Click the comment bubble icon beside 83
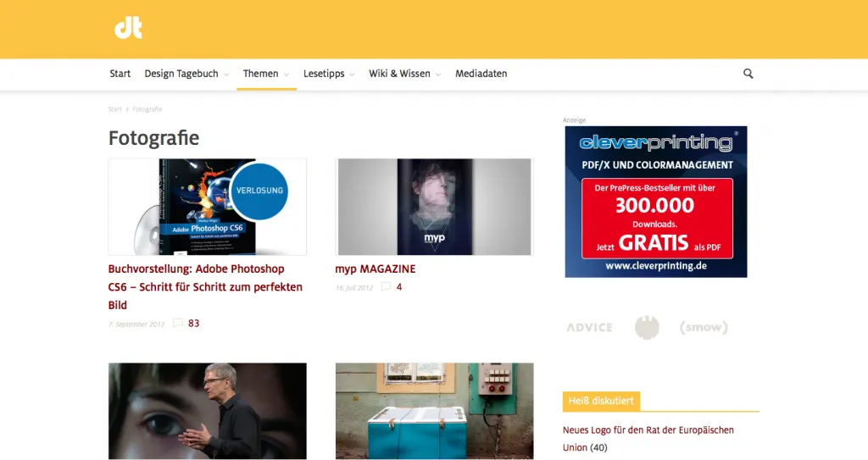This screenshot has height=460, width=868. pos(178,323)
